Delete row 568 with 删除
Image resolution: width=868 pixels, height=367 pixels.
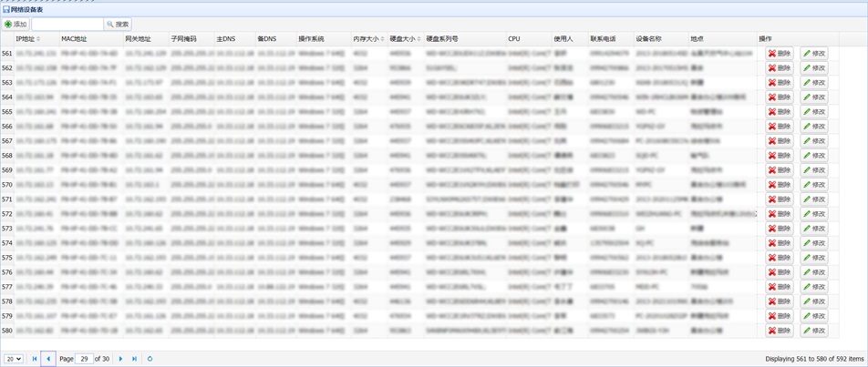[x=780, y=156]
